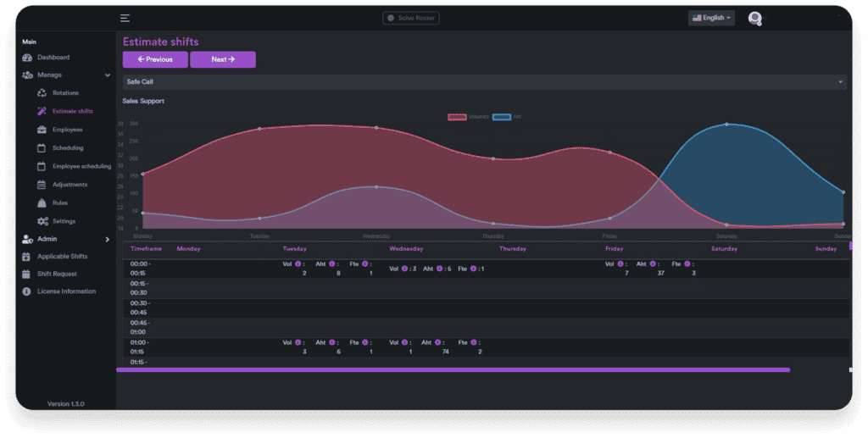Go to Employee scheduling in sidebar
This screenshot has height=438, width=868.
(x=81, y=167)
